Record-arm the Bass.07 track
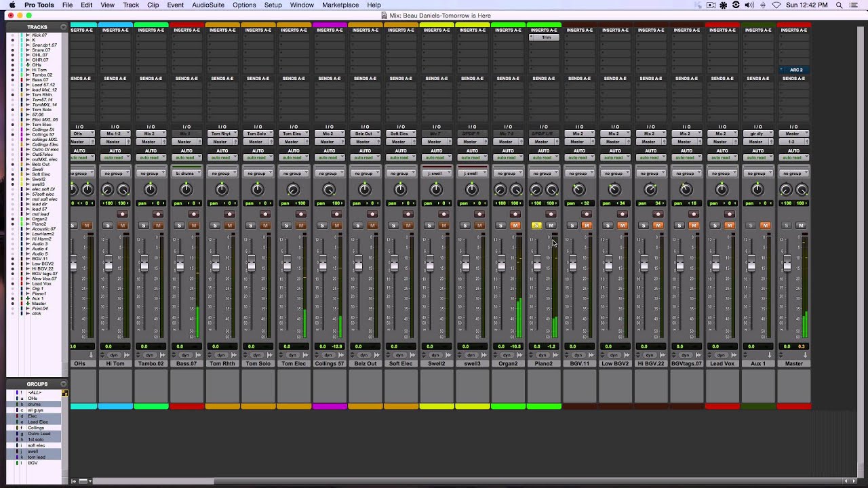Screen dimensions: 868x488 pyautogui.click(x=194, y=214)
